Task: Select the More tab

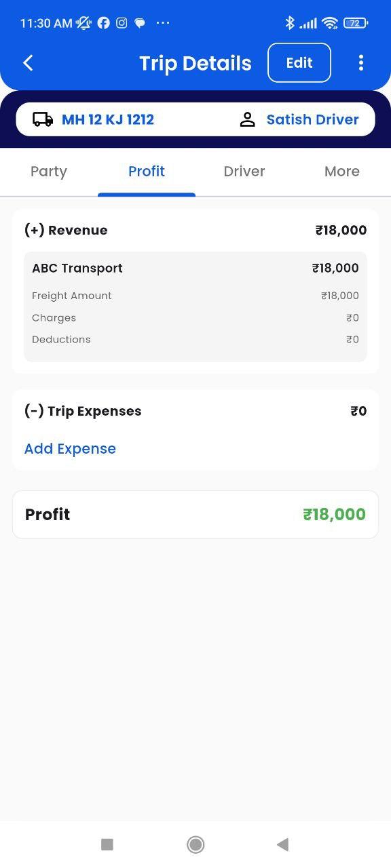Action: click(x=341, y=171)
